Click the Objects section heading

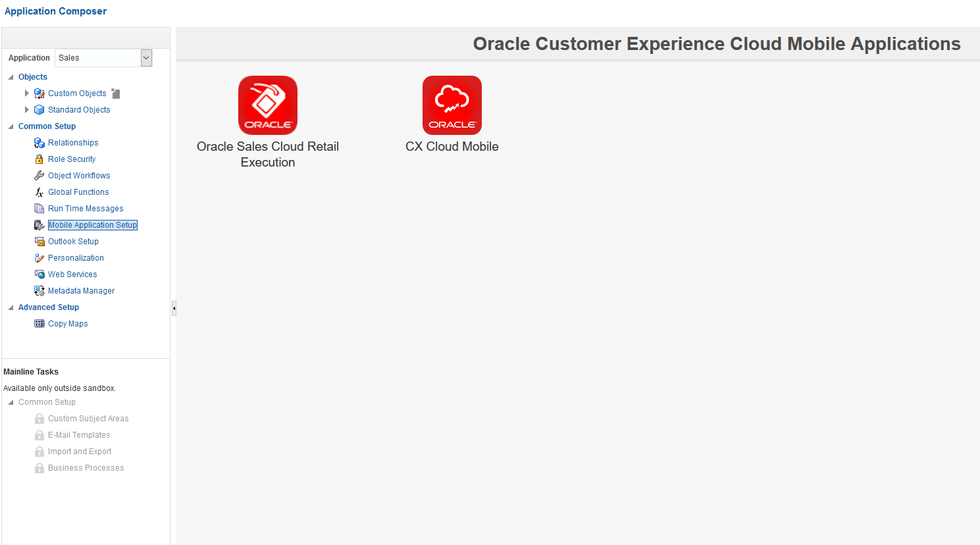point(33,77)
